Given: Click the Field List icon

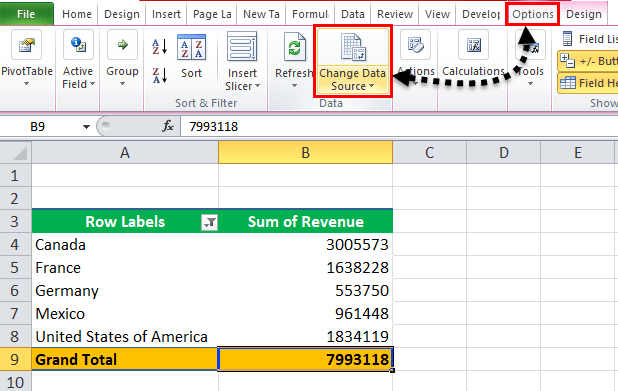Looking at the screenshot, I should pyautogui.click(x=568, y=39).
